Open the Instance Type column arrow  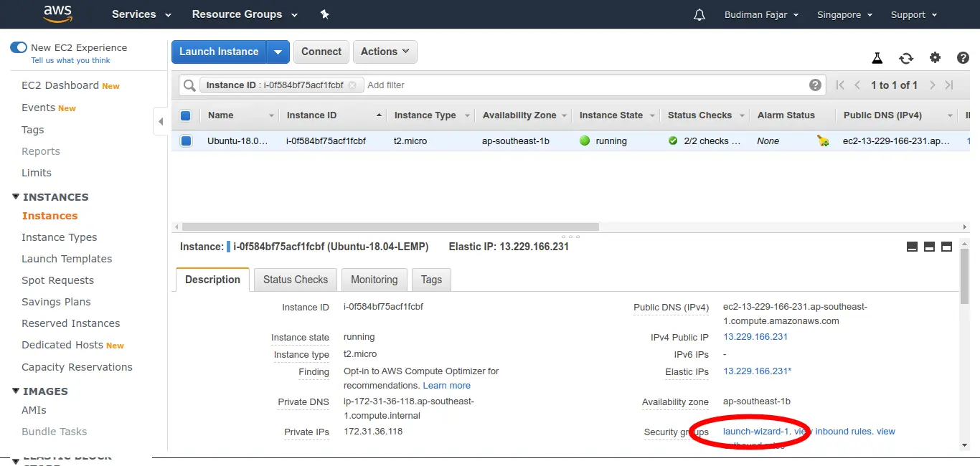467,115
